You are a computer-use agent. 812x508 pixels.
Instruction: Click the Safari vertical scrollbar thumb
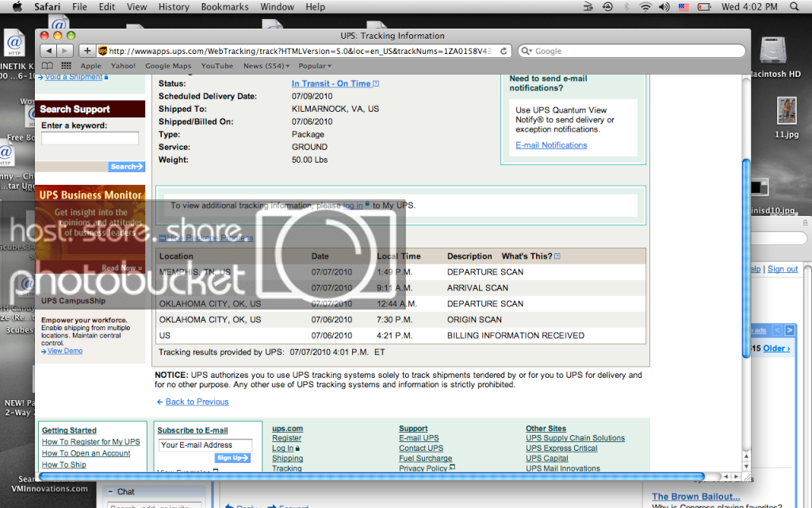pos(746,258)
